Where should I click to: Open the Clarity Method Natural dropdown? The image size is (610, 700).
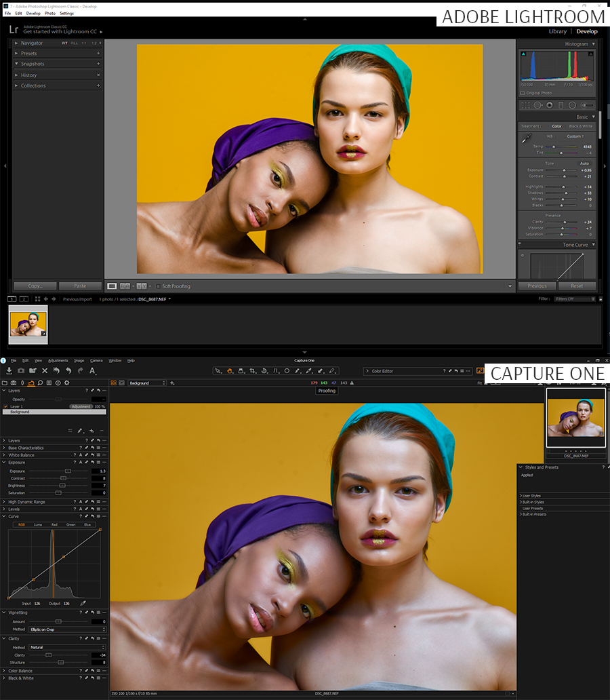pos(68,647)
